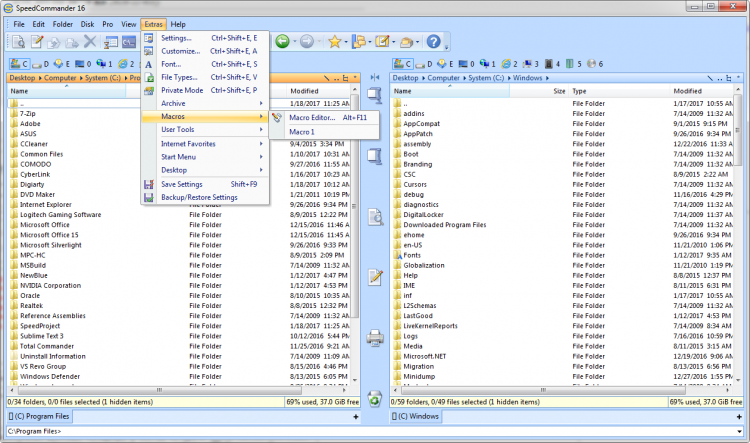
Task: Click the Macro Editor icon in submenu
Action: click(x=277, y=117)
